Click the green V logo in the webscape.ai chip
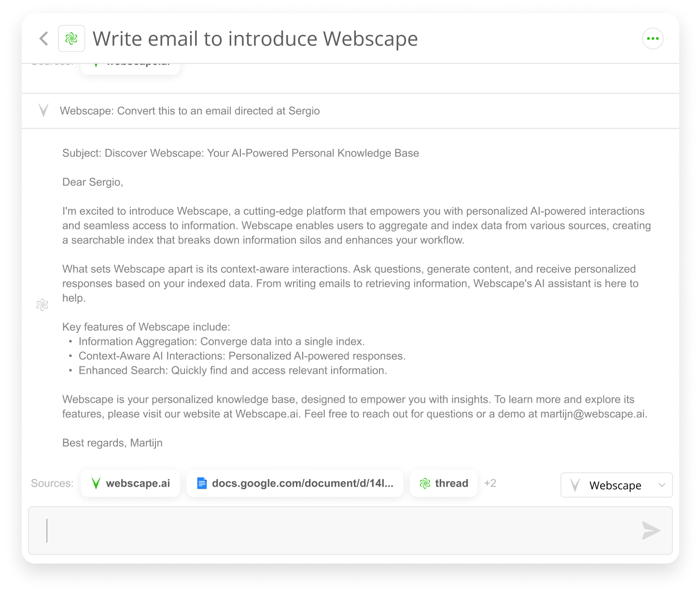This screenshot has height=593, width=700. point(96,483)
